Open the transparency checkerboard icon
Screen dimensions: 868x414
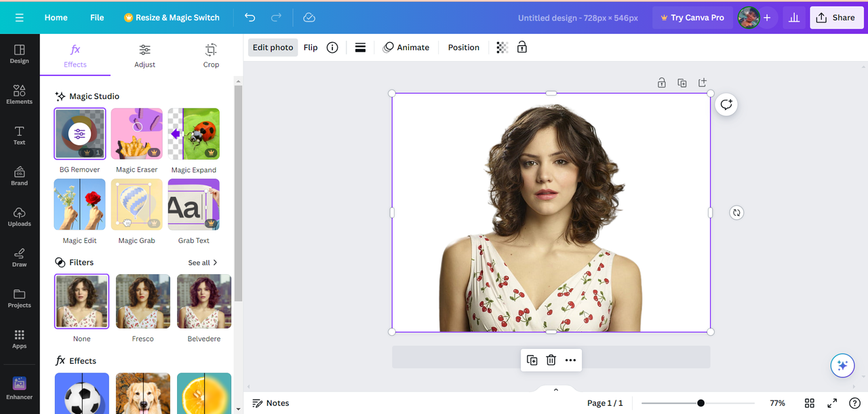pyautogui.click(x=502, y=48)
